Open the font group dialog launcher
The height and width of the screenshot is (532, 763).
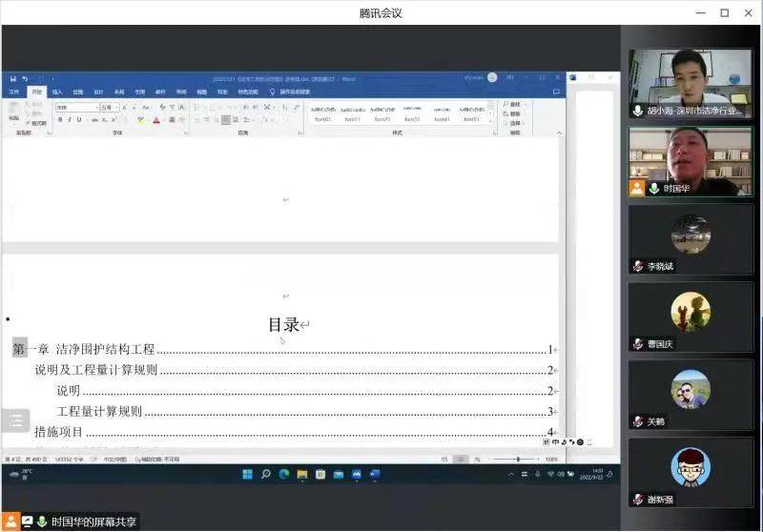(x=186, y=133)
